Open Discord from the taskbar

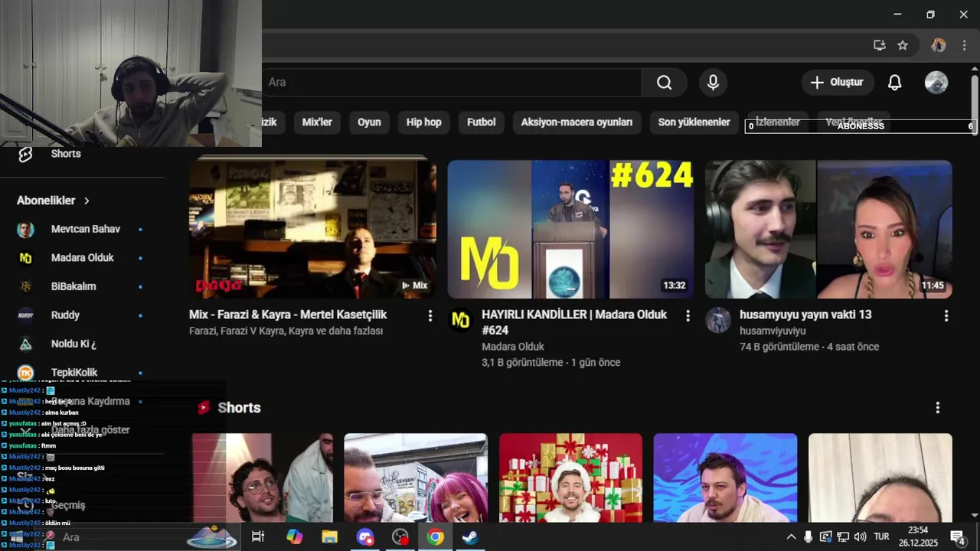coord(364,537)
